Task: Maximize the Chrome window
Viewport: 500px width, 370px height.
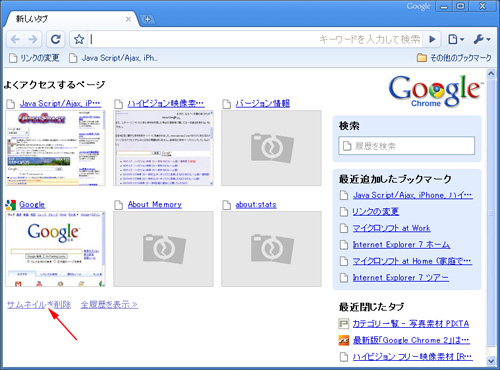Action: point(461,6)
